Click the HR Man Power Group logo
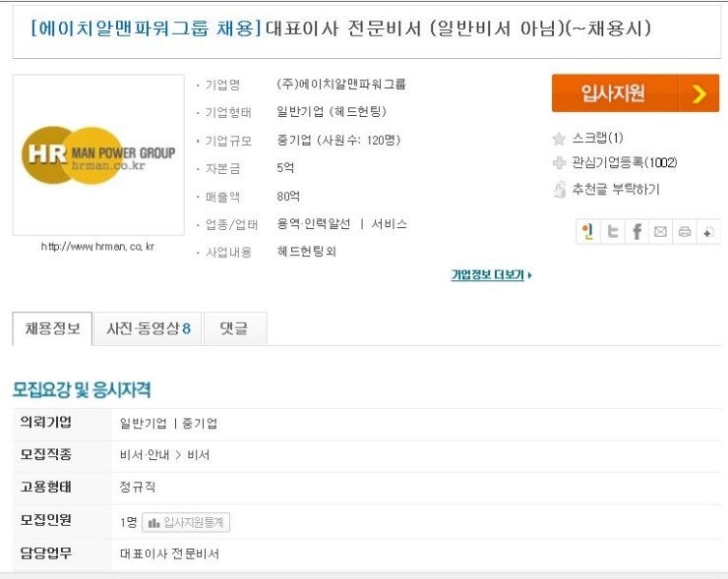 point(98,155)
